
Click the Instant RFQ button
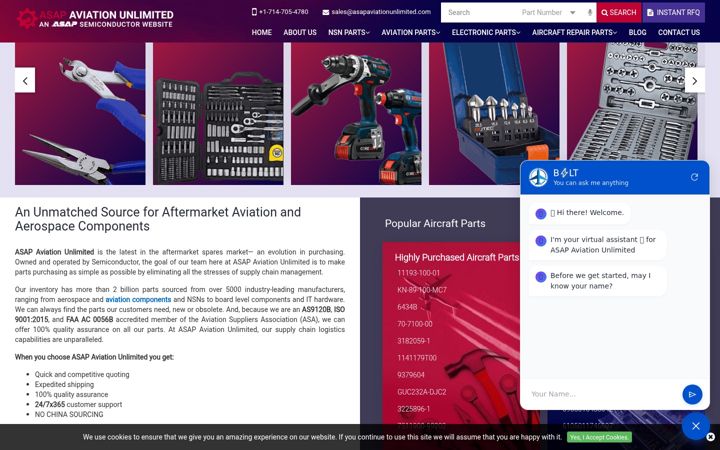(674, 12)
